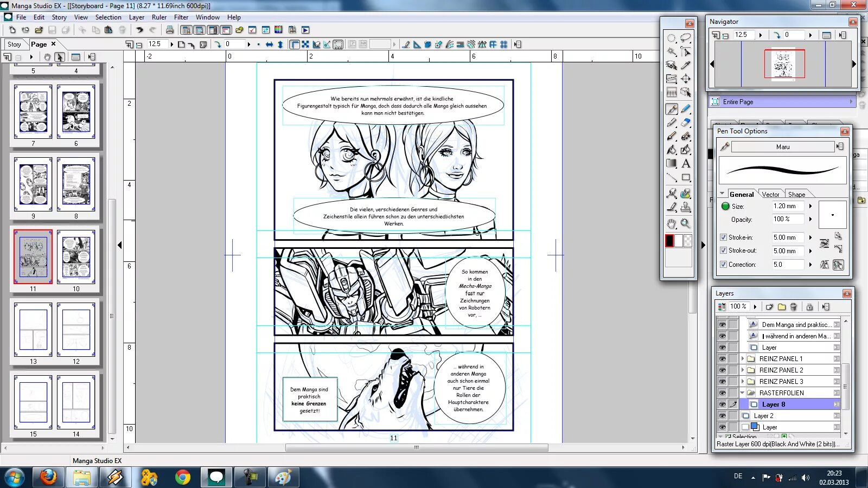Screen dimensions: 868x488
Task: Select the Layer 2 row in Layers
Action: tap(791, 416)
